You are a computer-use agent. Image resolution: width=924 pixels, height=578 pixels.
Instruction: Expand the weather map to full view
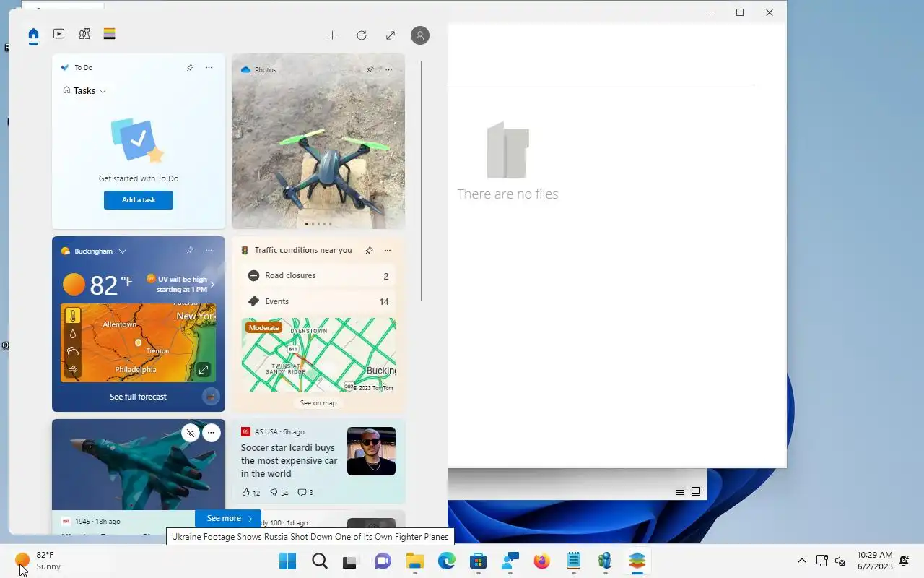pos(204,369)
